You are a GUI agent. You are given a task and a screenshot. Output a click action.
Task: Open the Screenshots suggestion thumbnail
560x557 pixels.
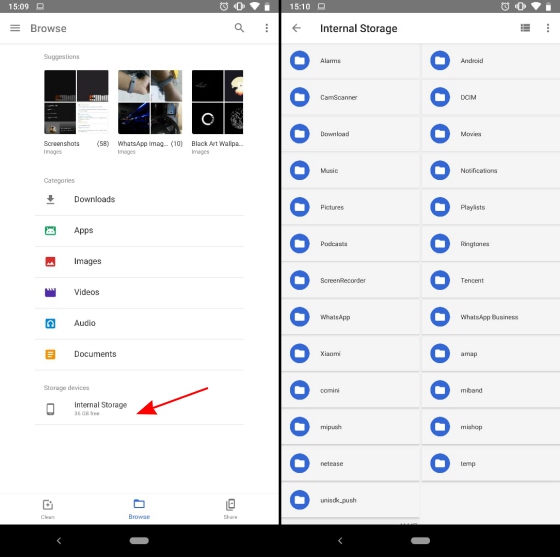point(76,102)
